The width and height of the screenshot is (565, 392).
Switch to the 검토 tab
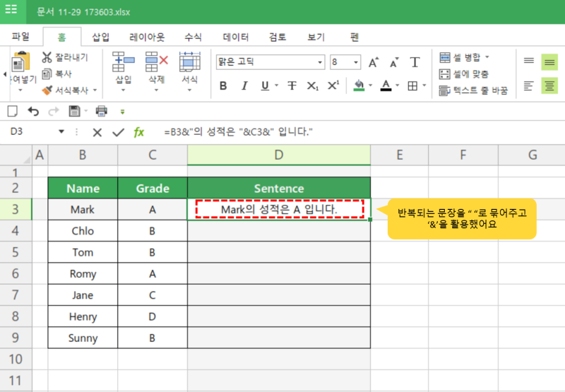(278, 37)
